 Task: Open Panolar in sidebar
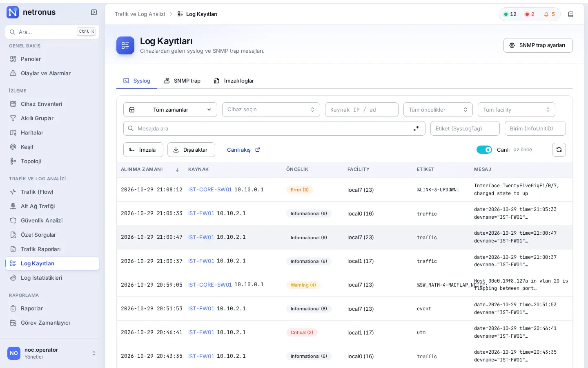tap(52, 59)
